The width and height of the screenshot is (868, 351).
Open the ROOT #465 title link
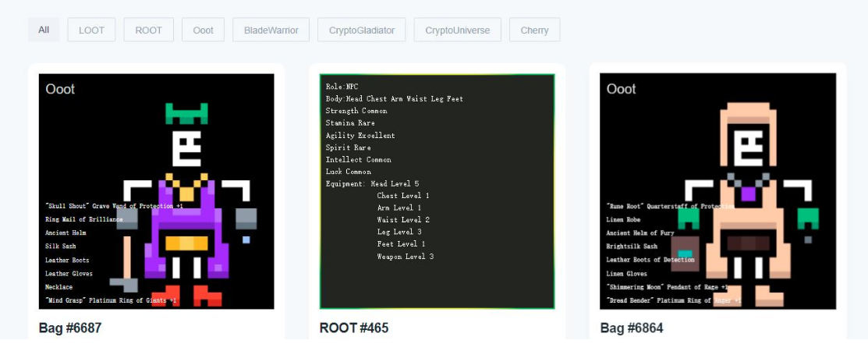click(354, 328)
